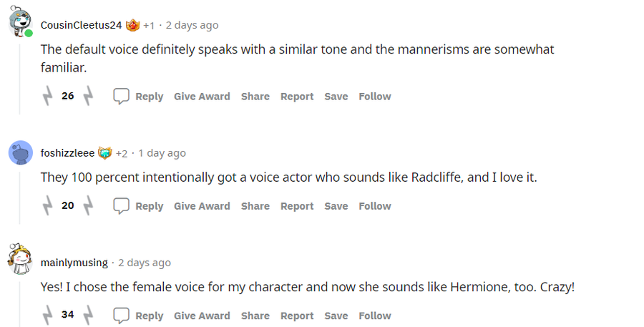Collapse CousinCleetus24's comment thread line

pyautogui.click(x=20, y=79)
